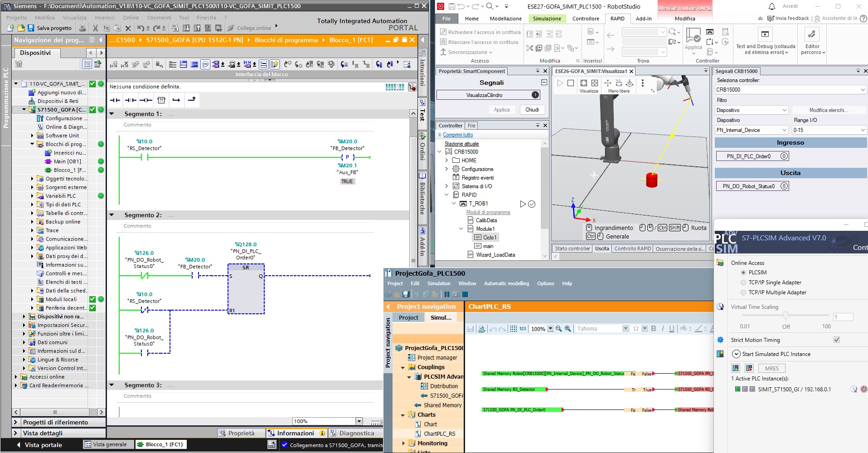Click the Virtual Time Scaling slider handle
Viewport: 868px width, 453px height.
point(786,315)
